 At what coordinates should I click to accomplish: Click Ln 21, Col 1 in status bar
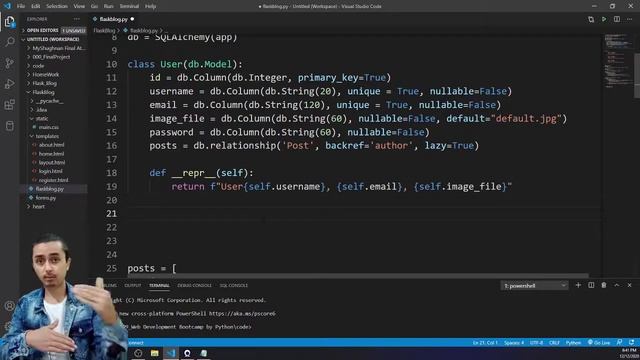point(485,342)
